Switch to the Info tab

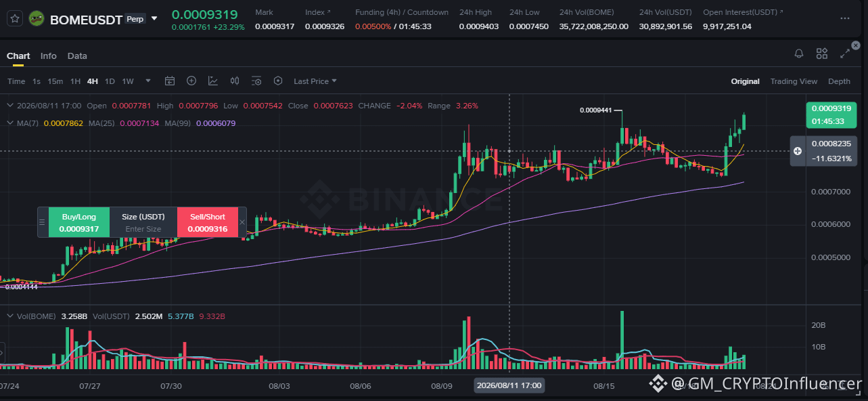tap(49, 56)
